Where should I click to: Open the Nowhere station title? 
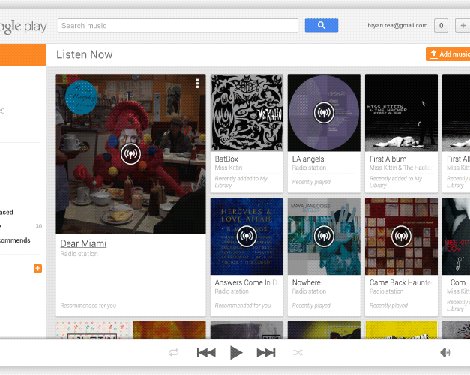[x=306, y=282]
